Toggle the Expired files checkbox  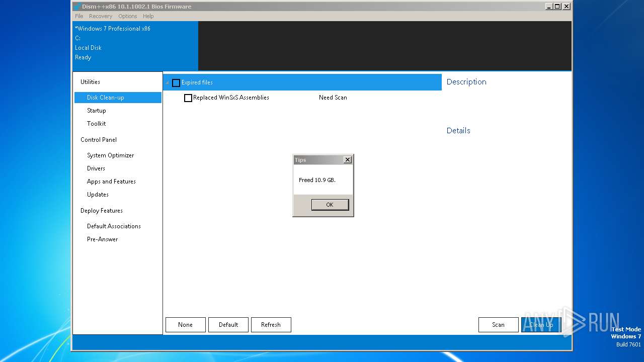(176, 83)
